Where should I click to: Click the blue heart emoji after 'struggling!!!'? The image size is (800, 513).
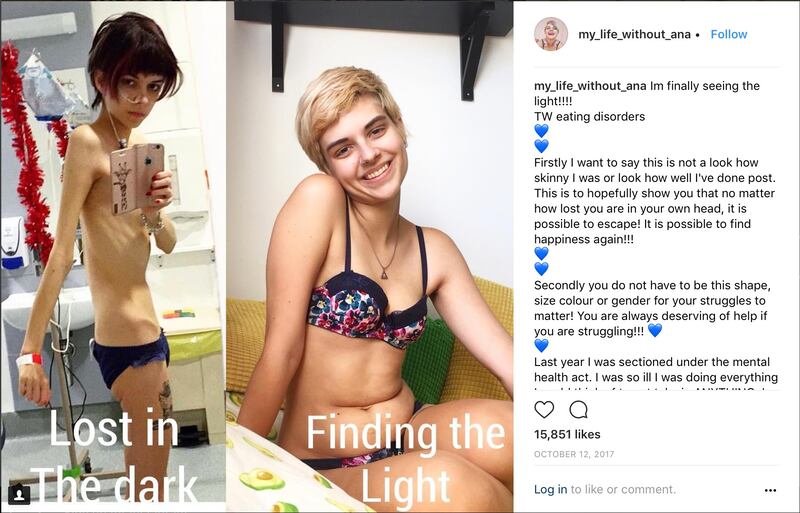click(655, 330)
